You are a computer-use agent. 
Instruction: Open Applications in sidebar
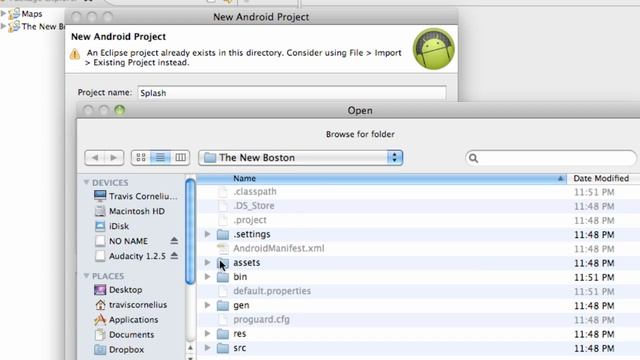(x=126, y=320)
